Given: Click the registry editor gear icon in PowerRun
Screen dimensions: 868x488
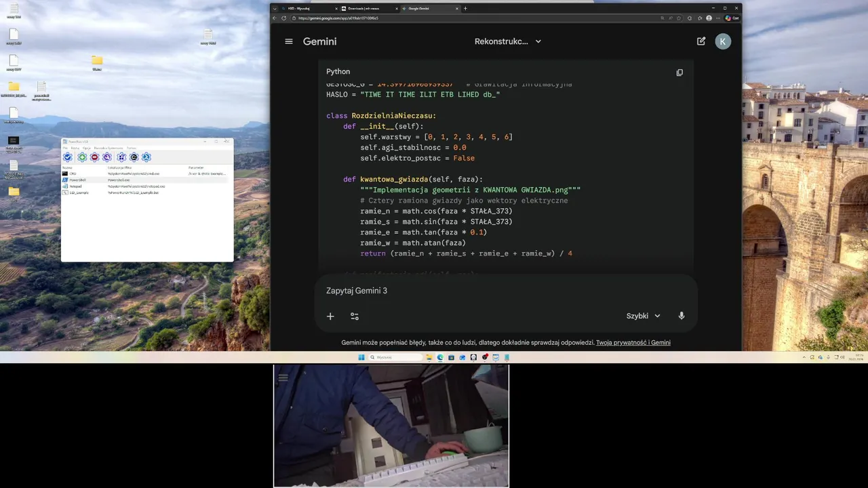Looking at the screenshot, I should pos(121,157).
